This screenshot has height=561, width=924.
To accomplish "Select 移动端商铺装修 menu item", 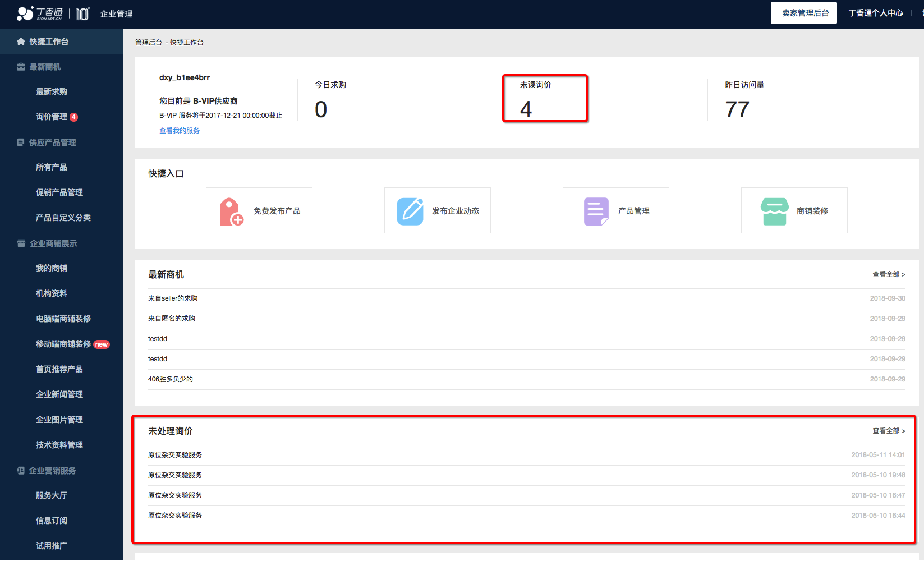I will pos(63,344).
